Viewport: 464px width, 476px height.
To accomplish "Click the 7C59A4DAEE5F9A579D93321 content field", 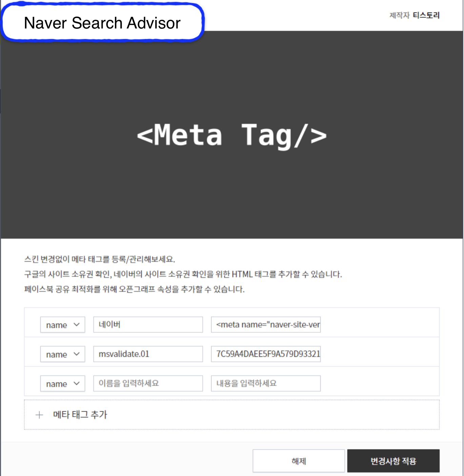I will [x=266, y=354].
